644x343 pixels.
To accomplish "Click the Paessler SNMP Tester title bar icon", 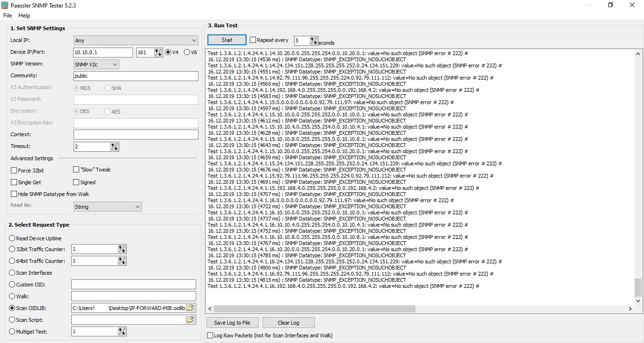I will 6,5.
